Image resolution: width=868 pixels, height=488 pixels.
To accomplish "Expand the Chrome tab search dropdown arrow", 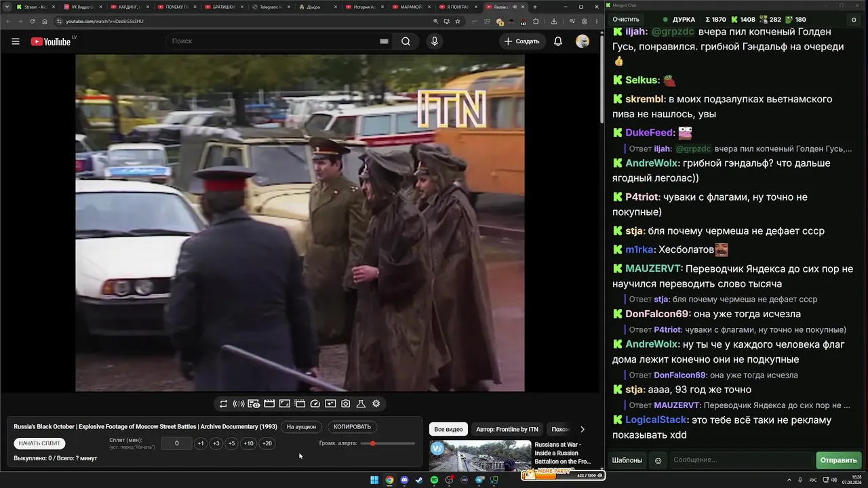I will pyautogui.click(x=5, y=7).
